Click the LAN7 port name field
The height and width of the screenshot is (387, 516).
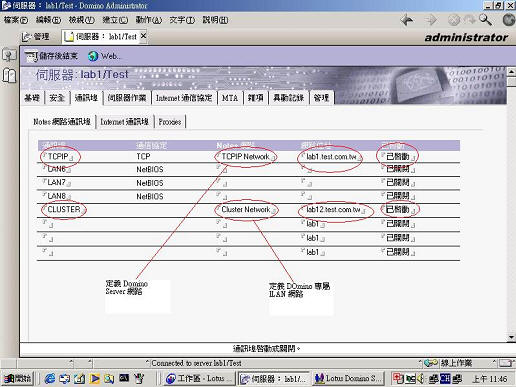click(57, 182)
